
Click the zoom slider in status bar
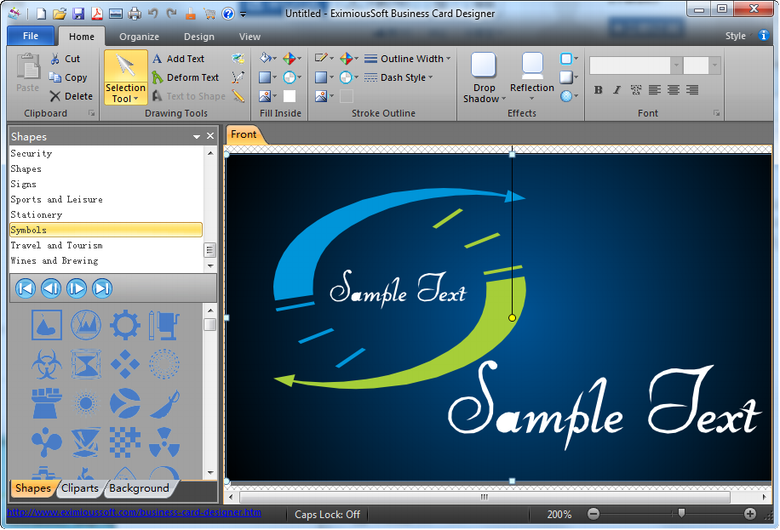pos(682,513)
